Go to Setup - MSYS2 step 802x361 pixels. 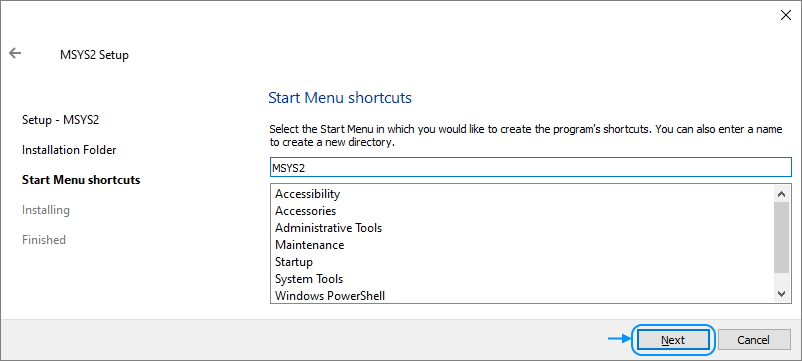click(x=60, y=120)
